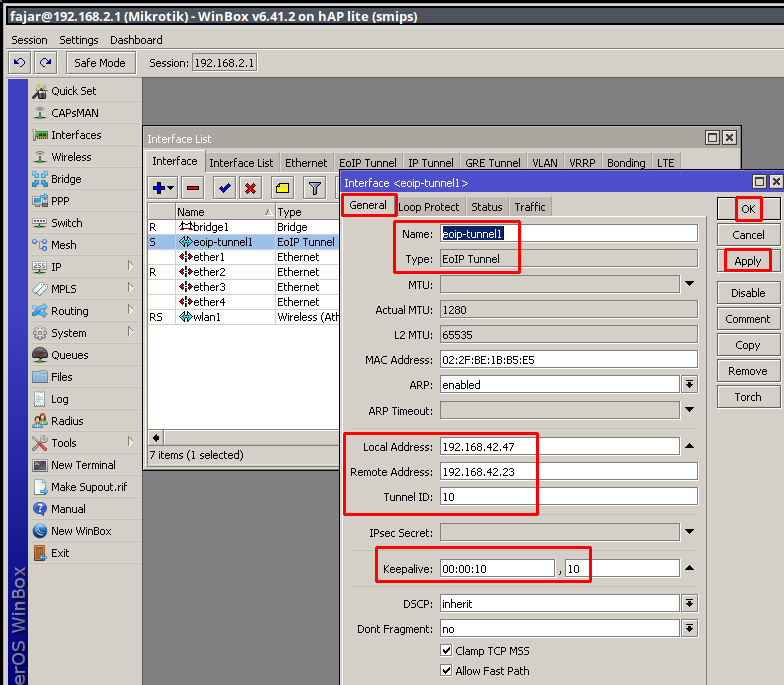Viewport: 784px width, 685px height.
Task: Collapse the Local Address field arrow
Action: [690, 446]
